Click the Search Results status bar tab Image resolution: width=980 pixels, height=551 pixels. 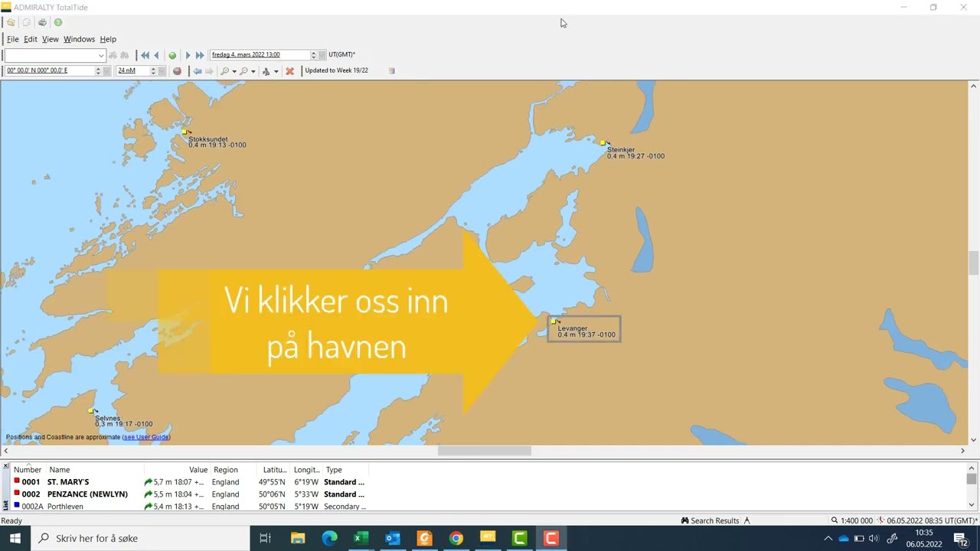tap(710, 520)
